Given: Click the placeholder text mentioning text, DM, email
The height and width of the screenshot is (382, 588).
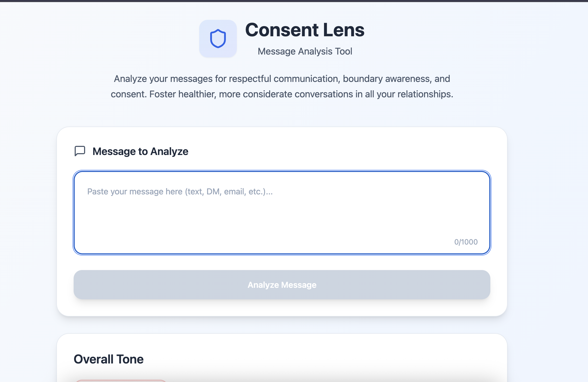Looking at the screenshot, I should coord(180,192).
